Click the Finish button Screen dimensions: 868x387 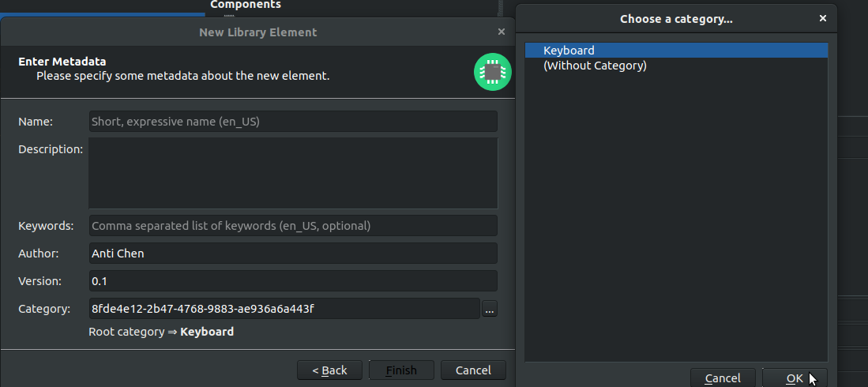[x=401, y=370]
